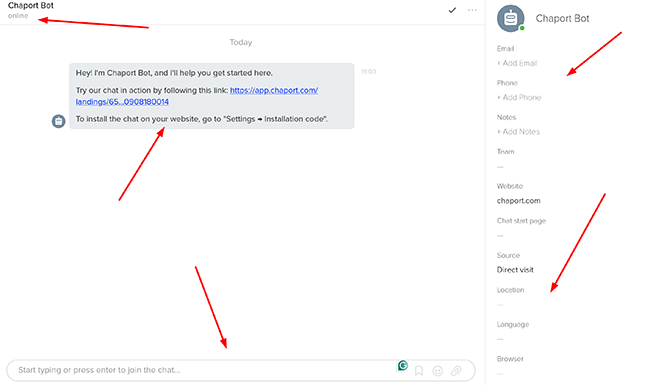Click the paperclip attach file icon
The image size is (650, 385).
(x=456, y=371)
